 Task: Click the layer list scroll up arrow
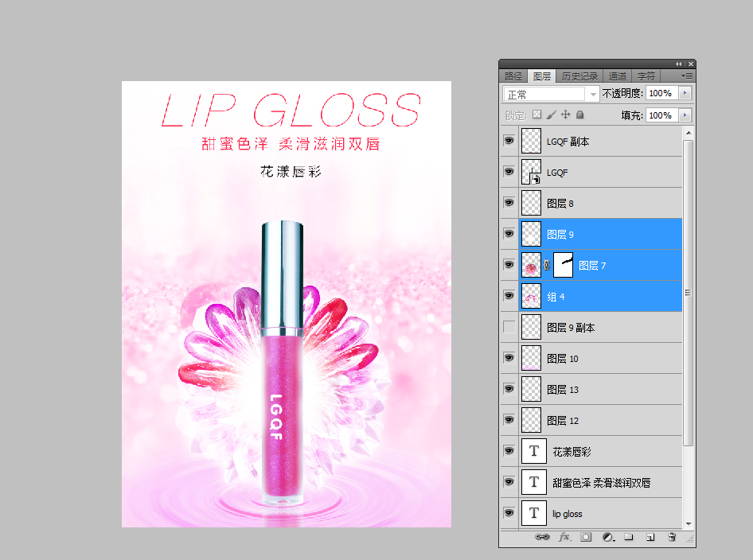pos(689,132)
